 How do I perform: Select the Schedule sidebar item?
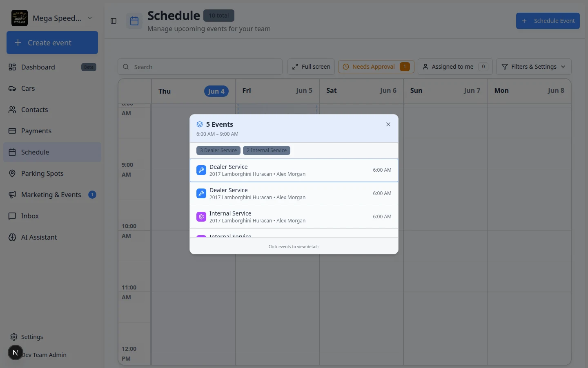[52, 152]
